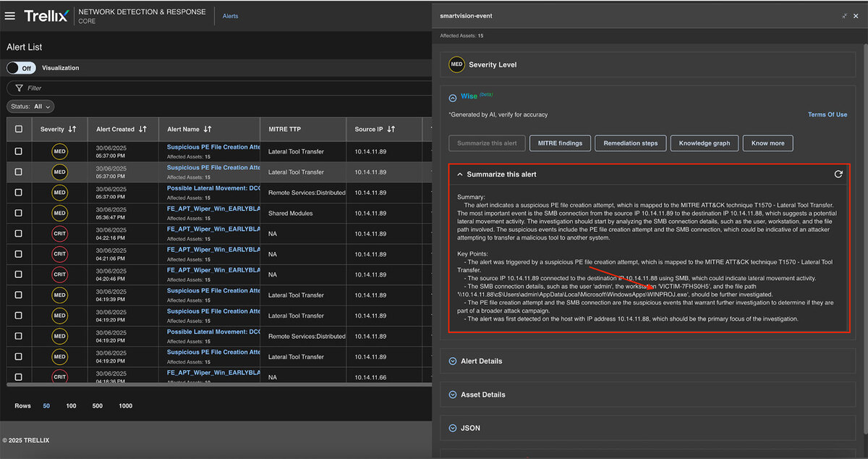Show 500 rows per page

98,406
